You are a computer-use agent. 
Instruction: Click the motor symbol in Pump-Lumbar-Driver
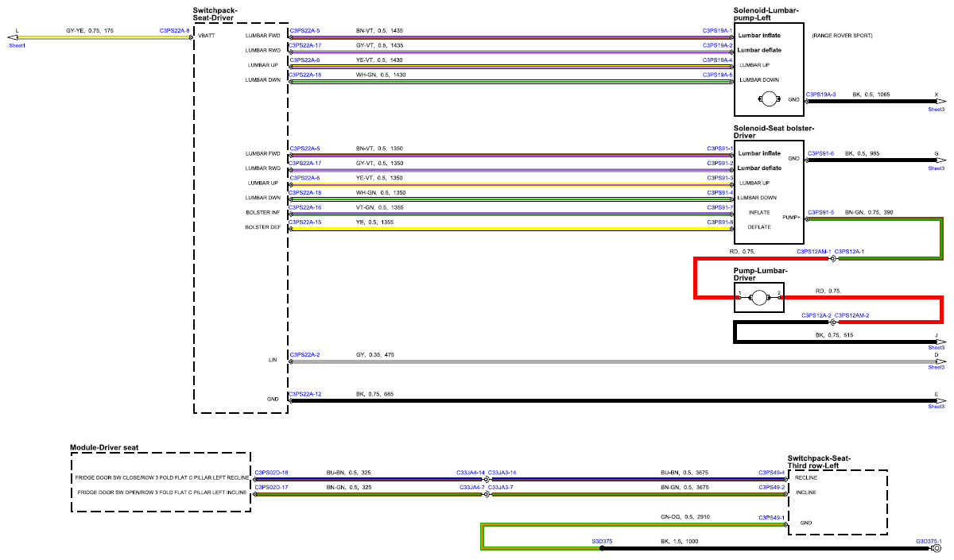(759, 297)
